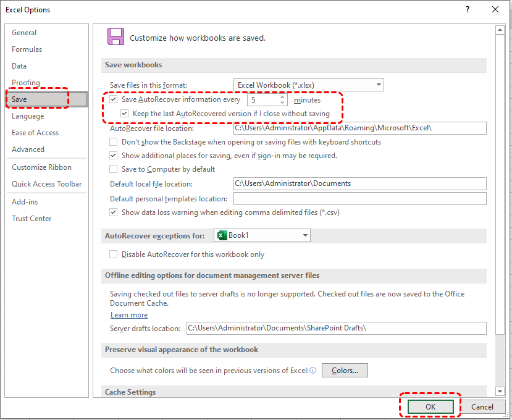Select the Advanced category

pos(28,149)
